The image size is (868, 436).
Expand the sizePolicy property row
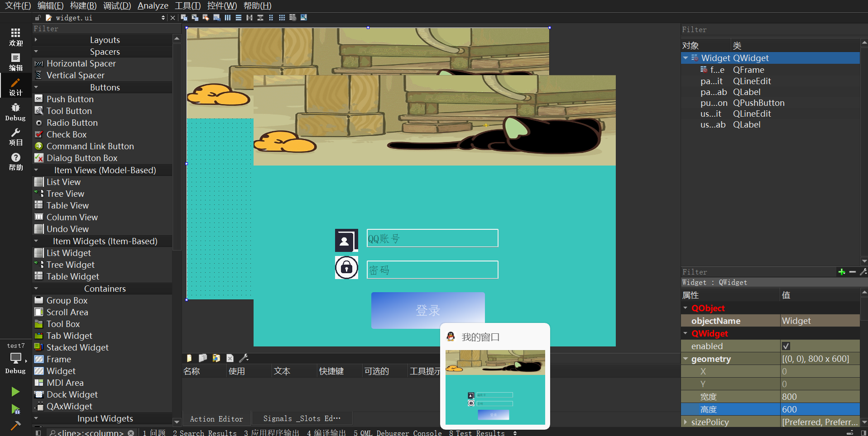tap(686, 422)
